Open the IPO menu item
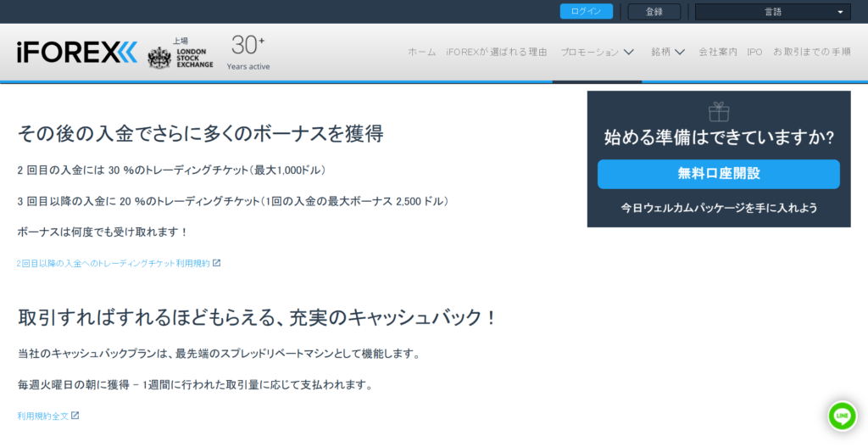The image size is (868, 447). pos(754,52)
